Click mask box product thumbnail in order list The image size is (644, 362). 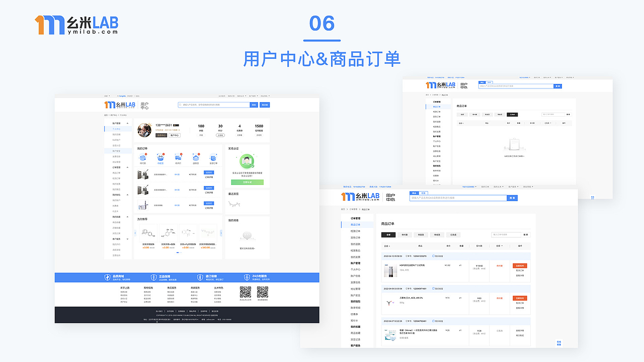(x=389, y=336)
